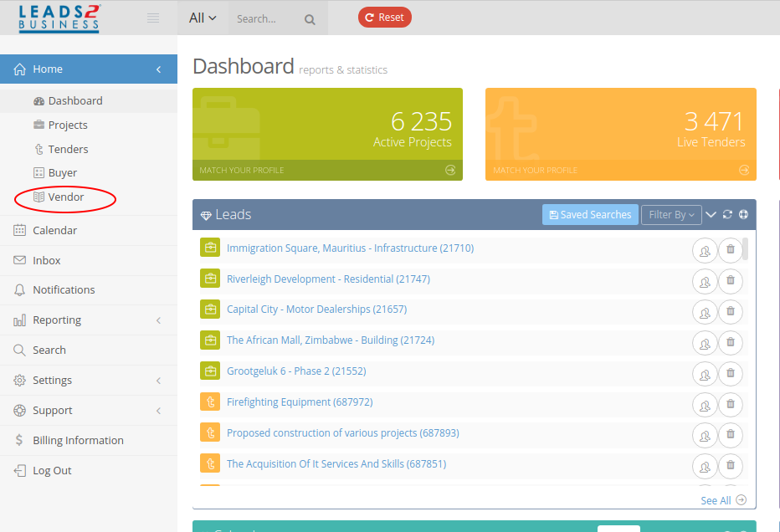780x532 pixels.
Task: Delete the Grootgeluk 6 lead
Action: (x=731, y=373)
